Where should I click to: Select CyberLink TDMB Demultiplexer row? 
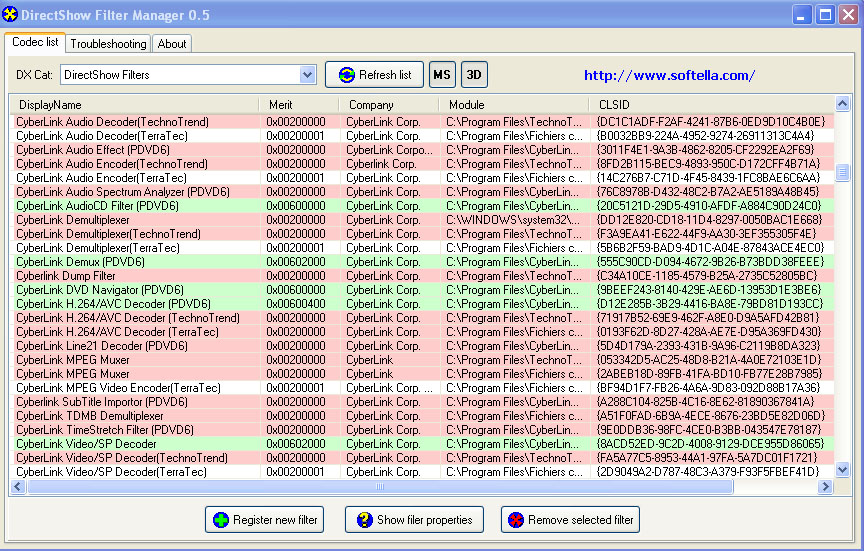click(422, 415)
